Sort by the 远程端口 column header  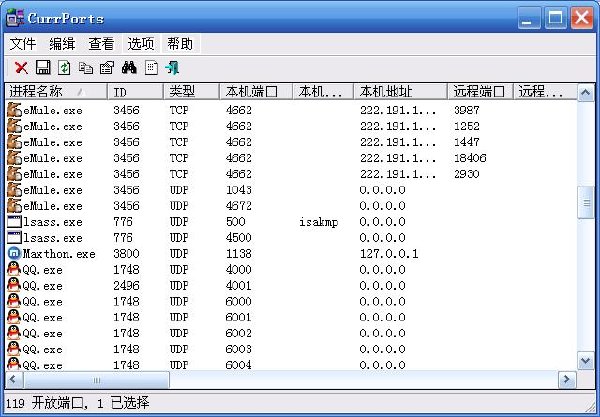tap(480, 92)
